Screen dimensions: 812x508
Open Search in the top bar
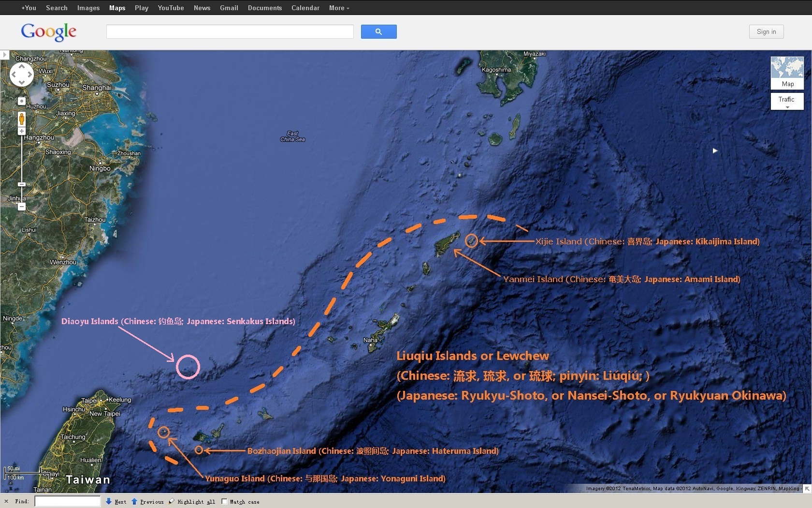pyautogui.click(x=57, y=8)
